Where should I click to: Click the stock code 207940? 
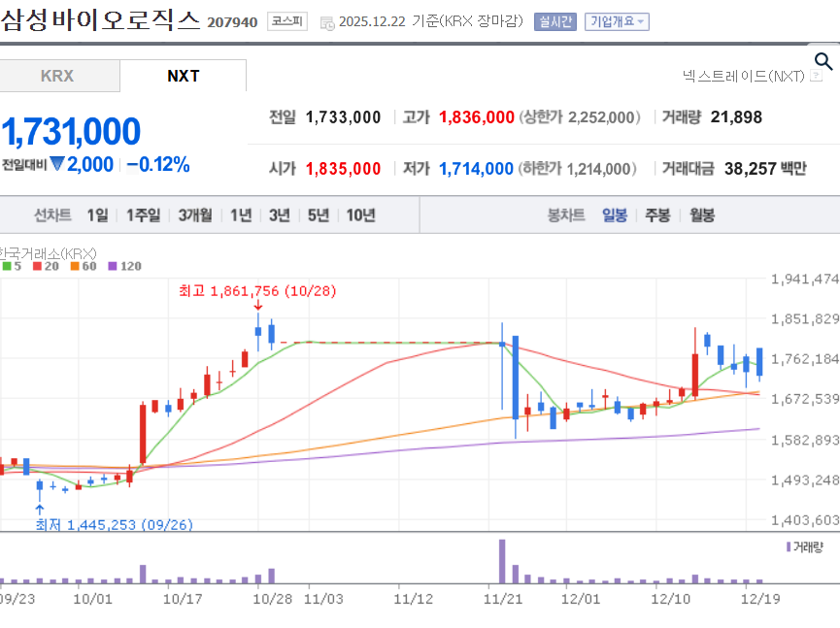click(x=232, y=22)
